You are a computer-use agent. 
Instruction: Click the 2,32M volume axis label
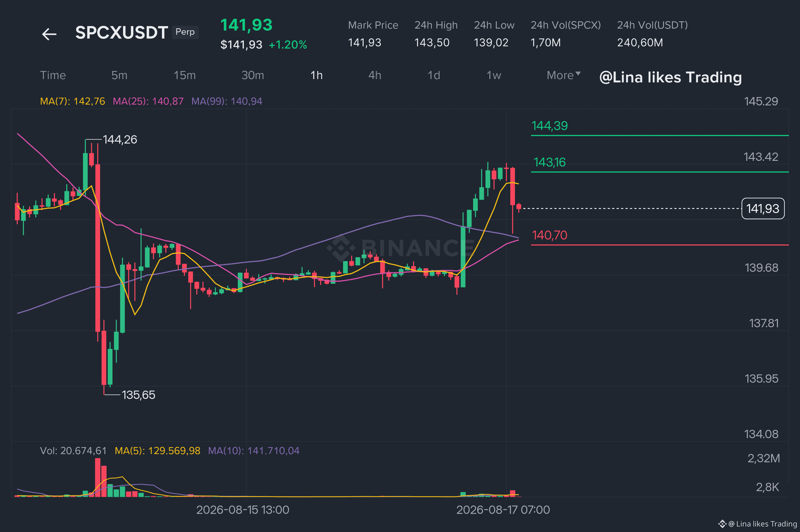click(x=764, y=458)
